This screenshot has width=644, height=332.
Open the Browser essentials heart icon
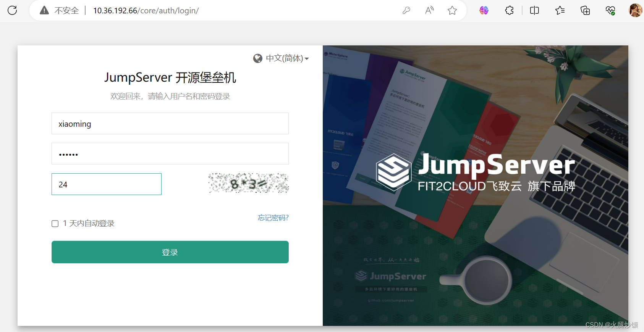pos(610,10)
